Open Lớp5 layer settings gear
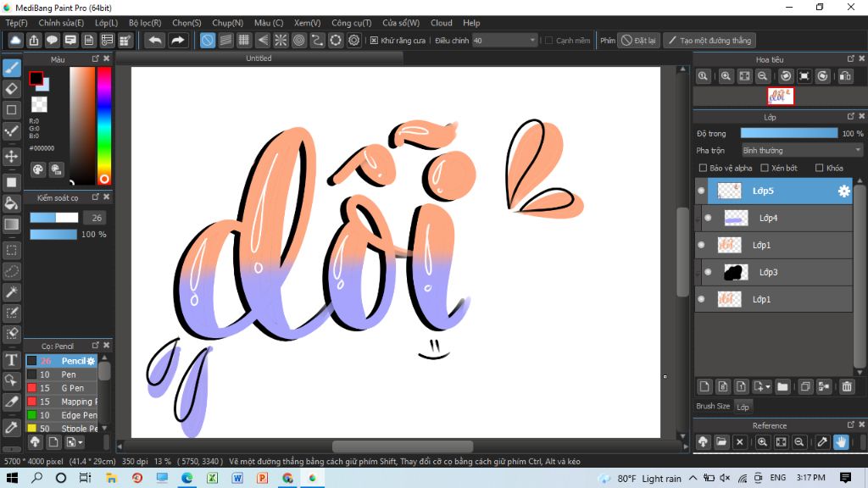Screen dimensions: 868x488 [x=843, y=191]
